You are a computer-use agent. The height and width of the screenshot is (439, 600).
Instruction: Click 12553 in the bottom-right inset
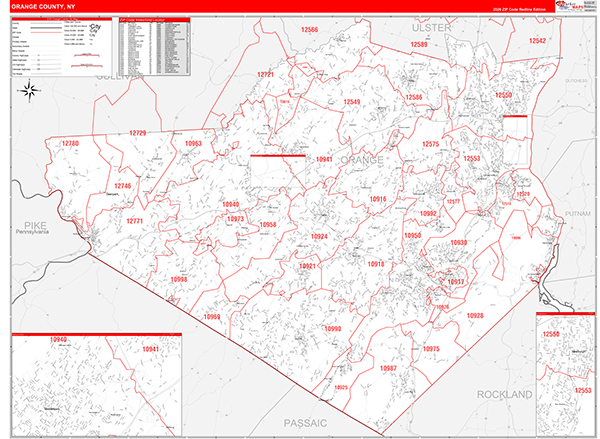(583, 390)
